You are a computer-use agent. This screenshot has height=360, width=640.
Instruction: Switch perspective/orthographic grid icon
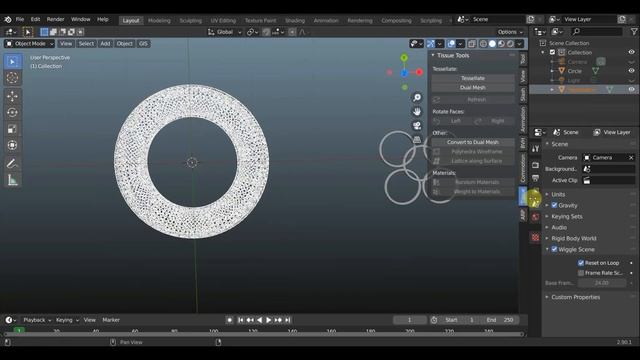coord(417,139)
